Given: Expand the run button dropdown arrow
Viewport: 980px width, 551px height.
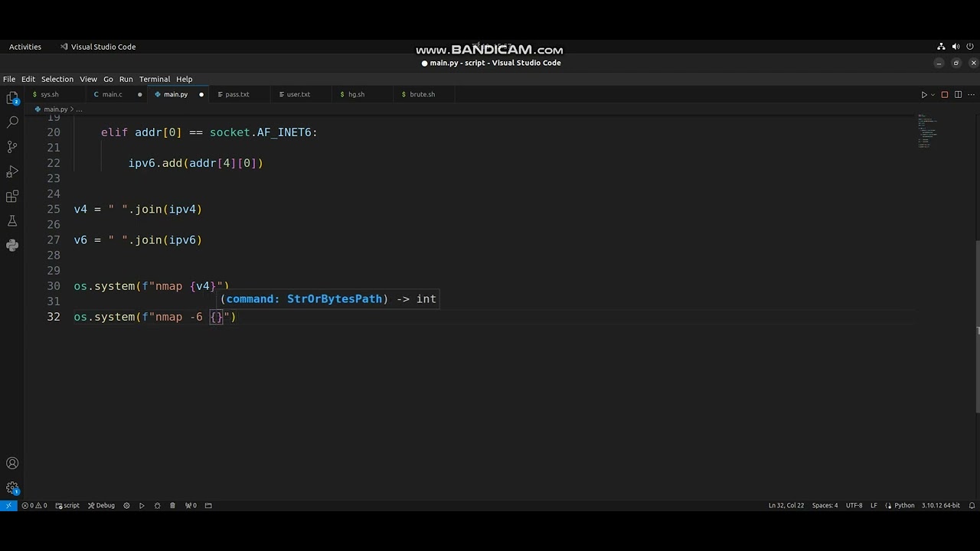Looking at the screenshot, I should (933, 95).
